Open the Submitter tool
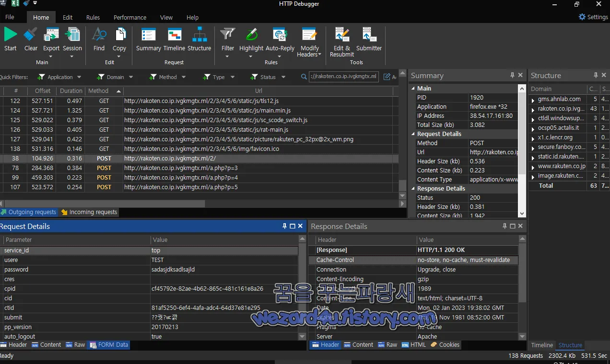This screenshot has width=610, height=364. click(369, 34)
